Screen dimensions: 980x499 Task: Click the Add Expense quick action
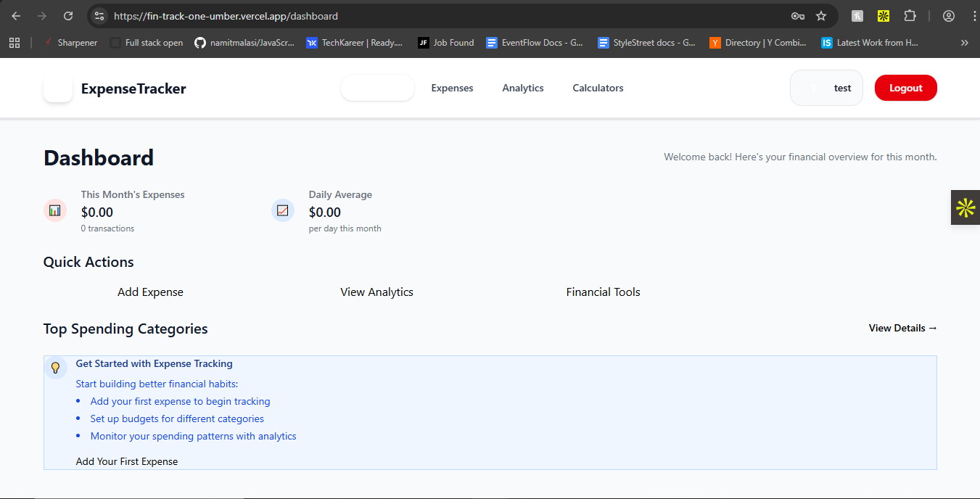150,292
